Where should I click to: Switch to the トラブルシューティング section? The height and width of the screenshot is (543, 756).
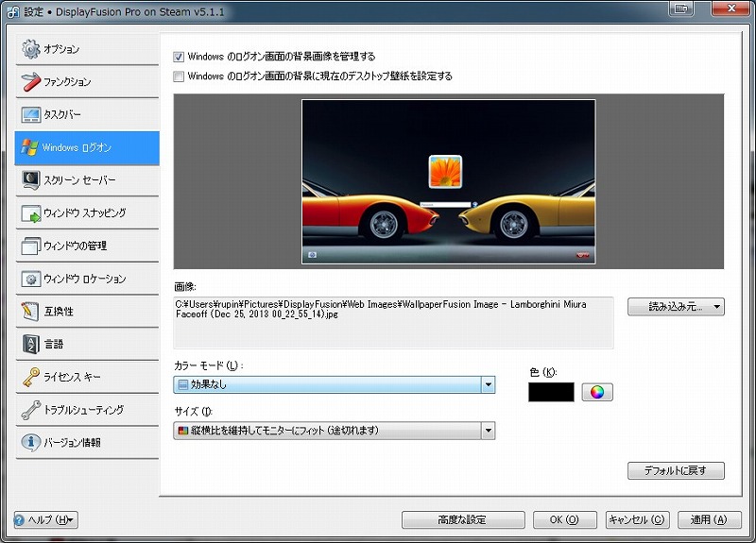point(87,410)
